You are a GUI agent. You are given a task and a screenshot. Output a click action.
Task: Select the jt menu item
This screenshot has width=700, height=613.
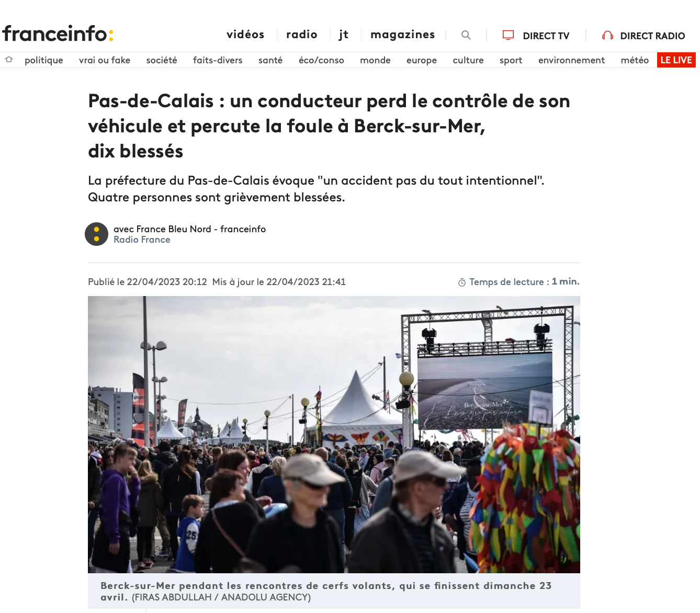point(344,35)
